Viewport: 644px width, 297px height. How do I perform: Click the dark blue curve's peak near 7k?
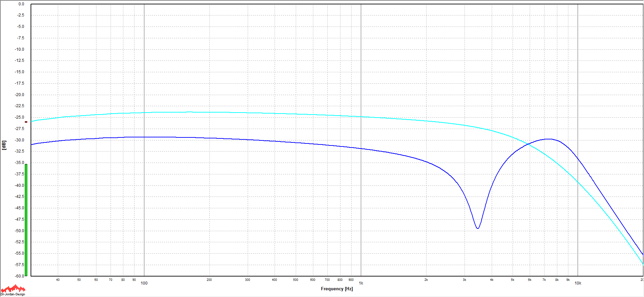tap(549, 139)
